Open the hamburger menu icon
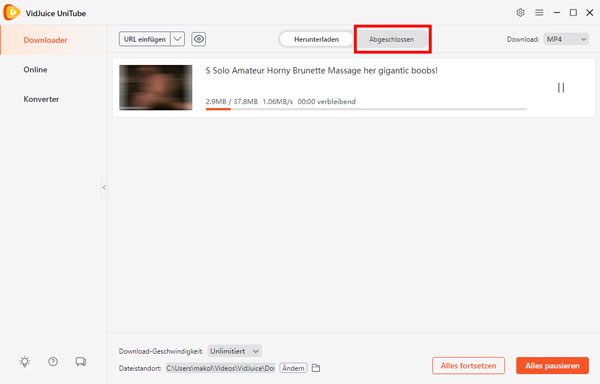The width and height of the screenshot is (600, 384). 539,13
